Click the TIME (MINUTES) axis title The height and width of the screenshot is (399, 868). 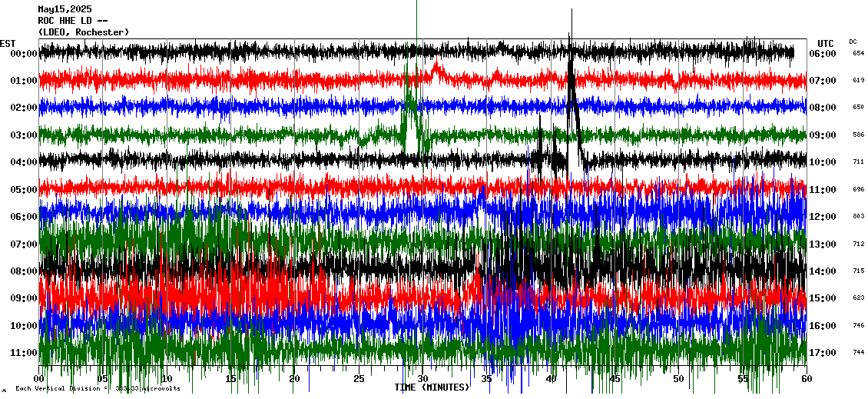pos(432,387)
